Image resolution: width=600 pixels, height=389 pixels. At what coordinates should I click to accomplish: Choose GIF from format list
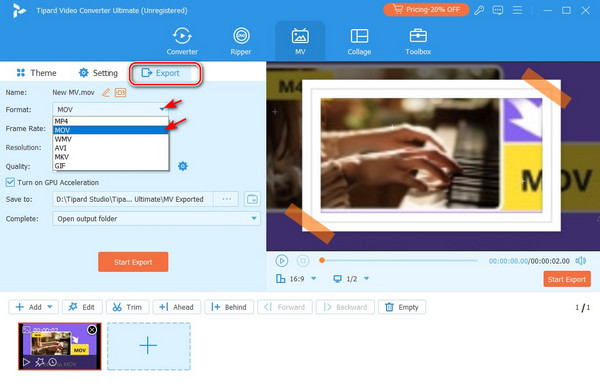(x=110, y=166)
